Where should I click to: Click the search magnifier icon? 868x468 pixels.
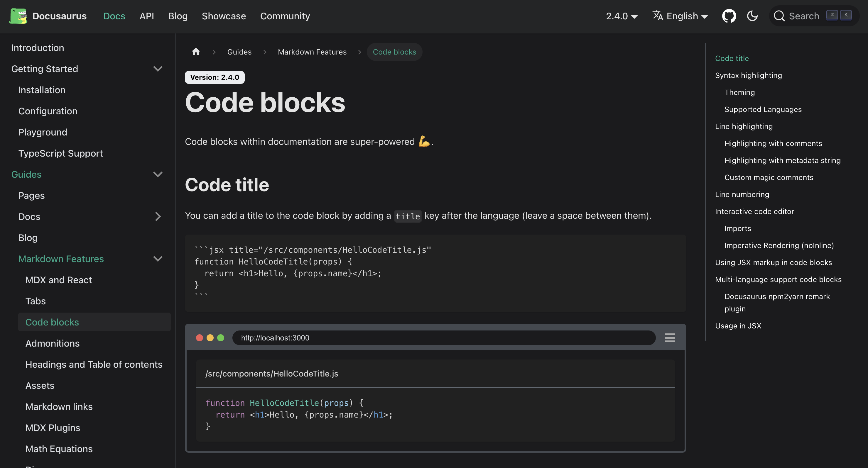click(x=779, y=16)
